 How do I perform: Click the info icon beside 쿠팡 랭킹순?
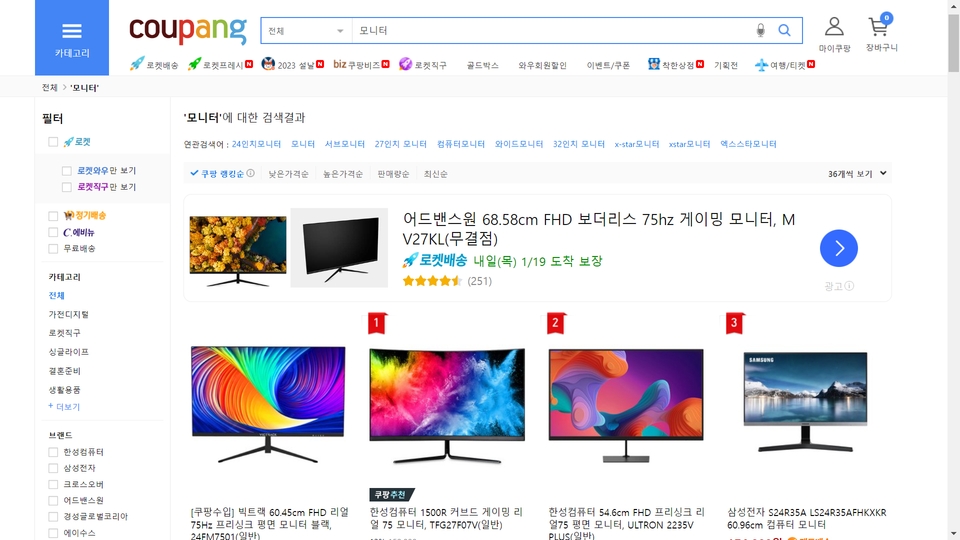click(x=250, y=173)
